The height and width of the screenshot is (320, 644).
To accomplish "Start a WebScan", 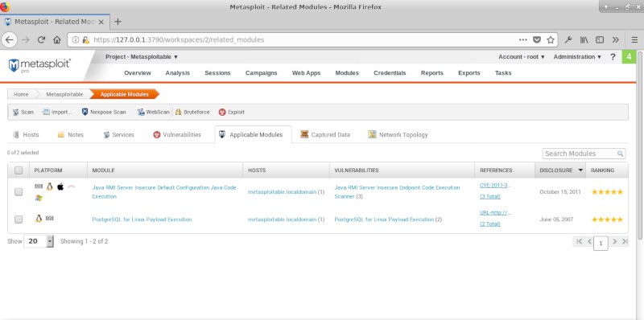I will [x=153, y=112].
